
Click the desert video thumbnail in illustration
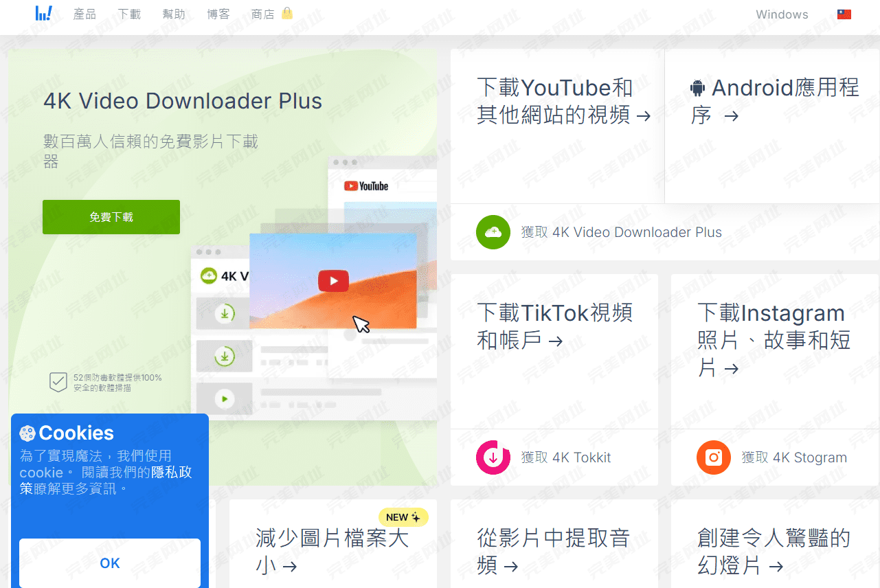[x=332, y=281]
